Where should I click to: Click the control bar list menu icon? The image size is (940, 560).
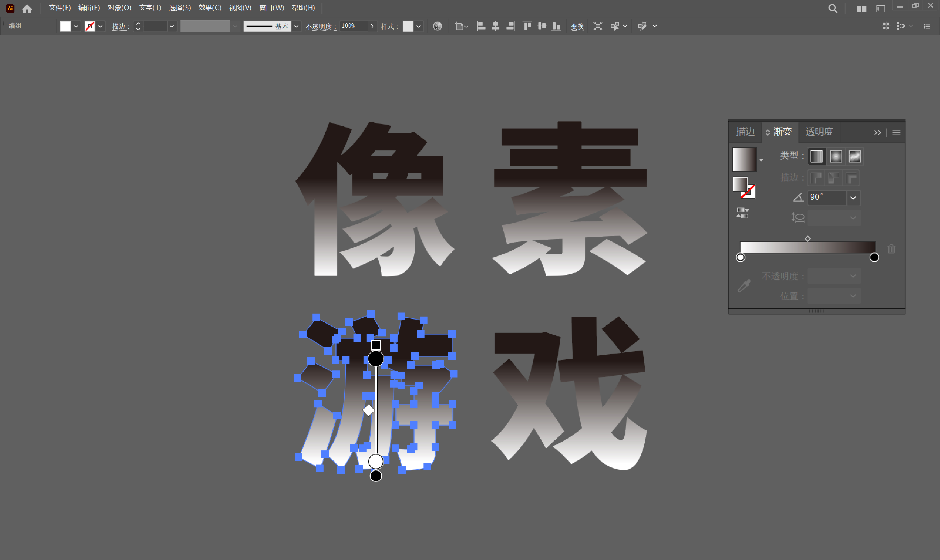[927, 26]
